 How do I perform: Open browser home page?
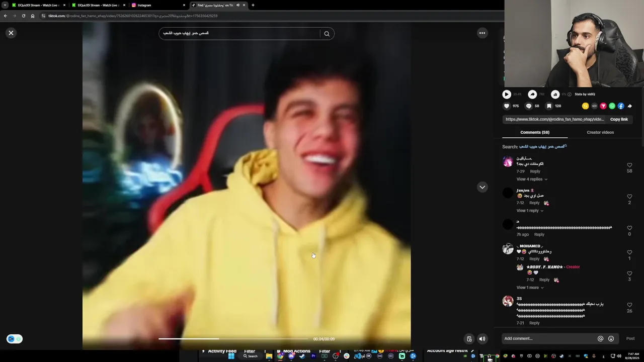point(33,16)
